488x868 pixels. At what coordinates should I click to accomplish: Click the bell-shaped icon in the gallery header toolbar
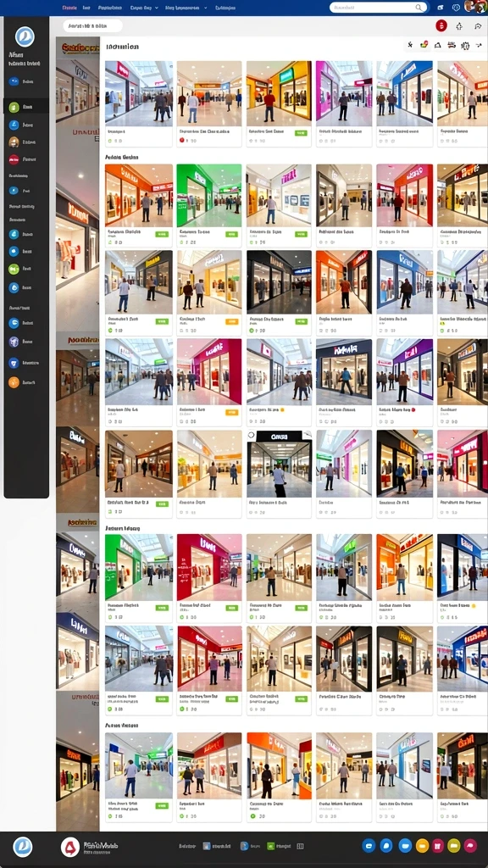tap(438, 46)
